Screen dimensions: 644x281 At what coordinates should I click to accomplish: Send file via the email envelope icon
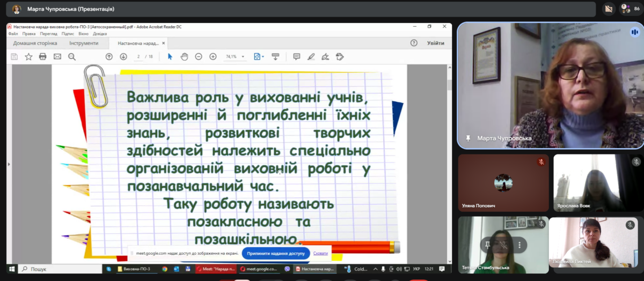(x=57, y=57)
